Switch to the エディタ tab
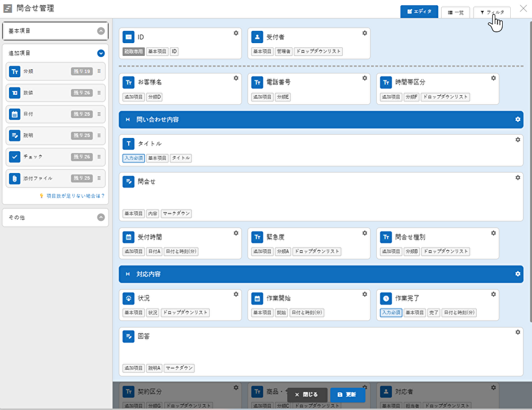 click(x=419, y=12)
